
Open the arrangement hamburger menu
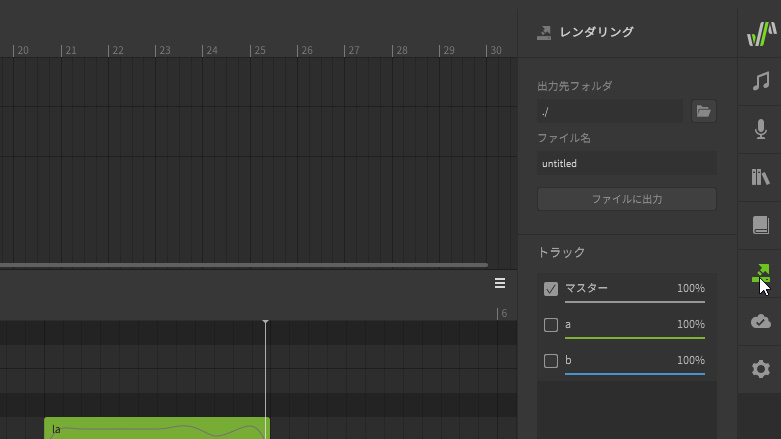coord(500,284)
